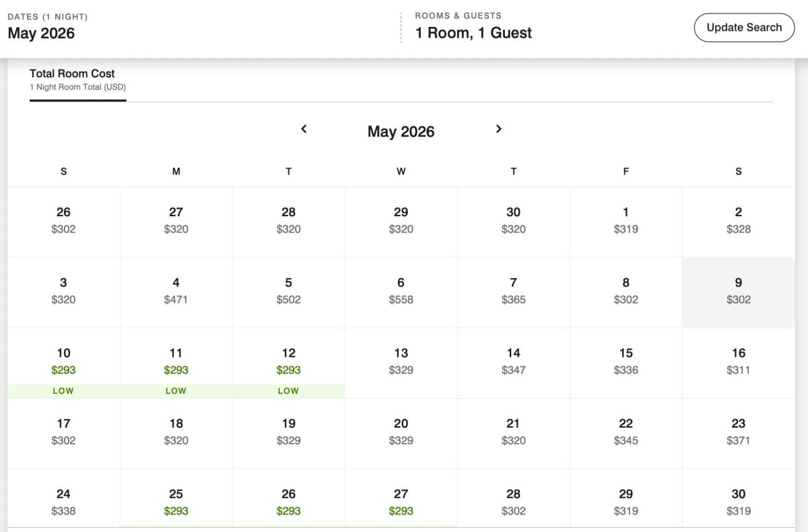Open the Rooms & Guests selector
The image size is (808, 532).
click(x=471, y=27)
